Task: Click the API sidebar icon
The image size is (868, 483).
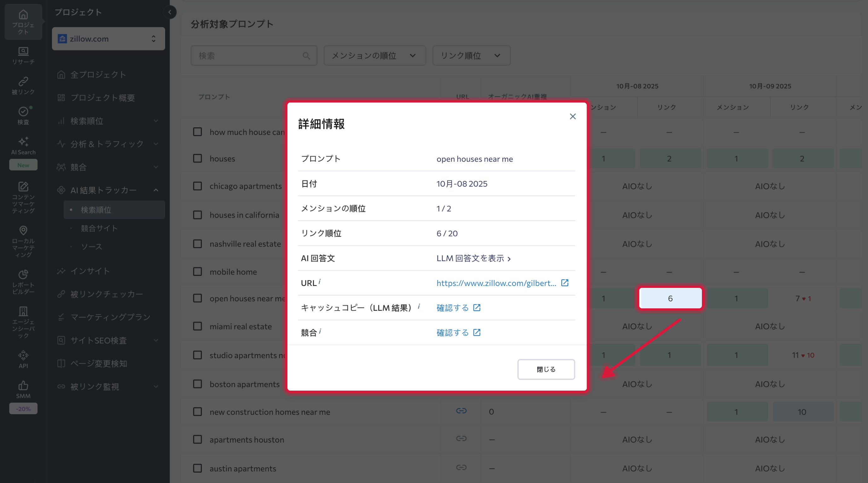Action: [x=23, y=357]
